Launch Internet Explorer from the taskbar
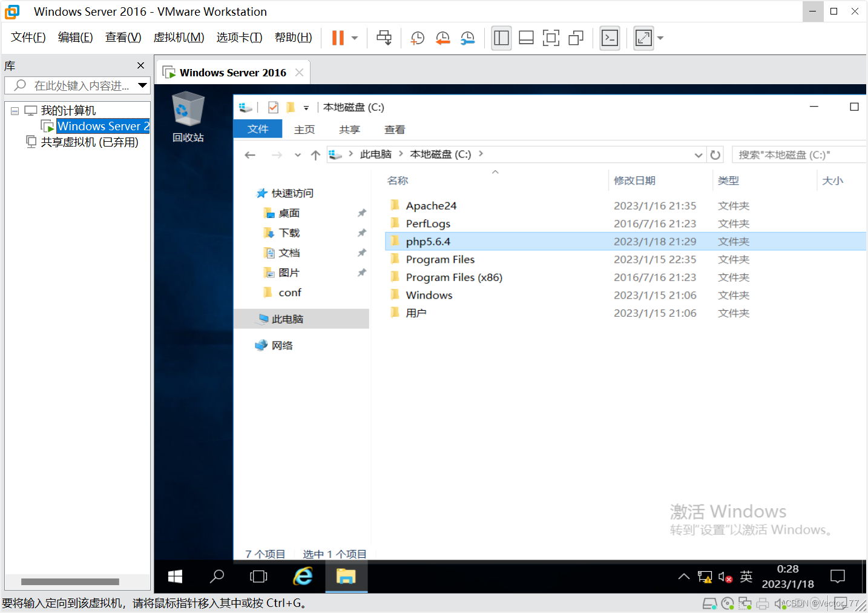Image resolution: width=868 pixels, height=613 pixels. (303, 577)
